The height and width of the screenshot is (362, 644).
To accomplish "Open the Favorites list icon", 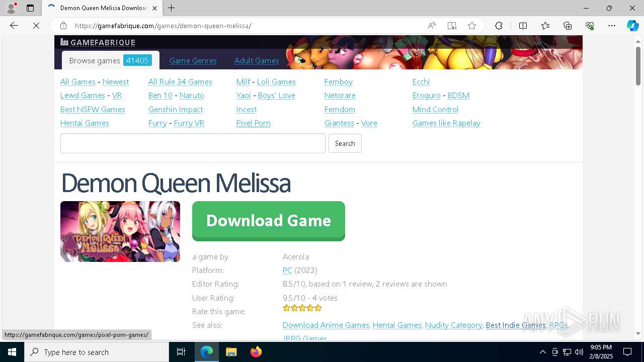I will [x=545, y=26].
